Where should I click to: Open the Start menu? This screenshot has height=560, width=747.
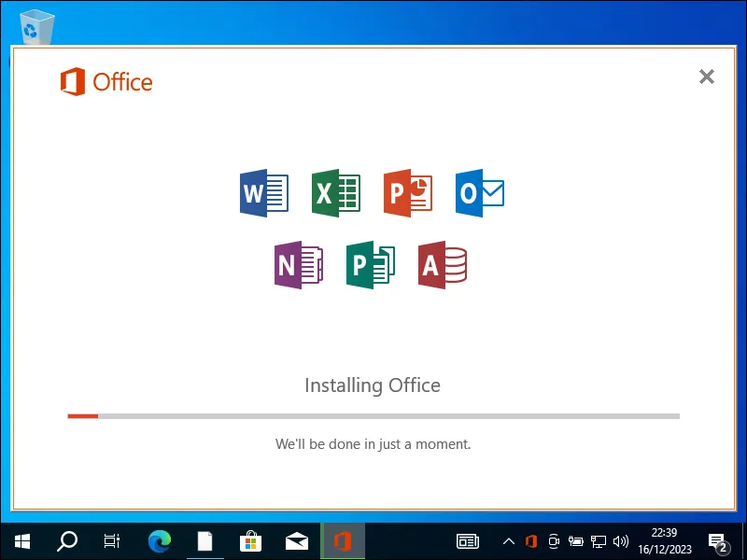pos(21,541)
